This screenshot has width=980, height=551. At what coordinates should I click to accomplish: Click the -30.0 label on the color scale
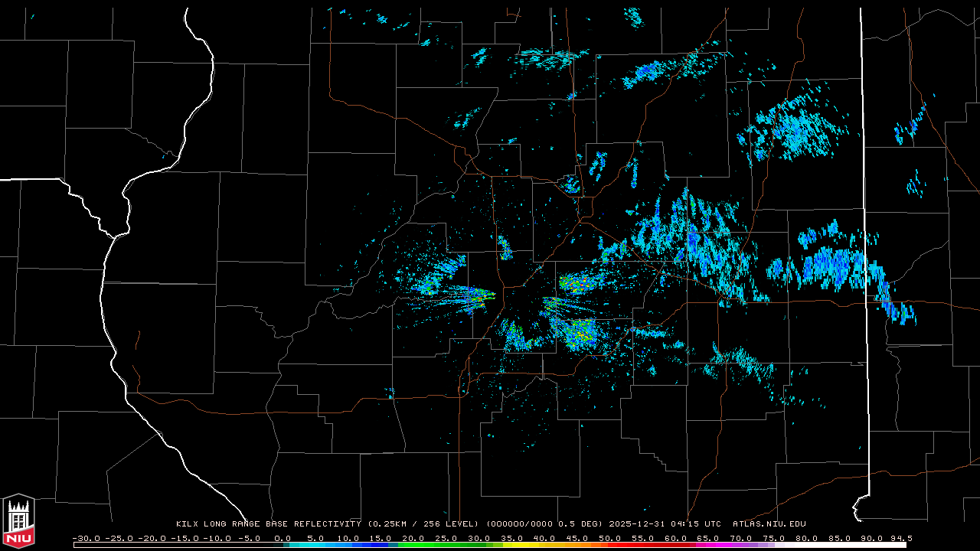click(x=85, y=538)
